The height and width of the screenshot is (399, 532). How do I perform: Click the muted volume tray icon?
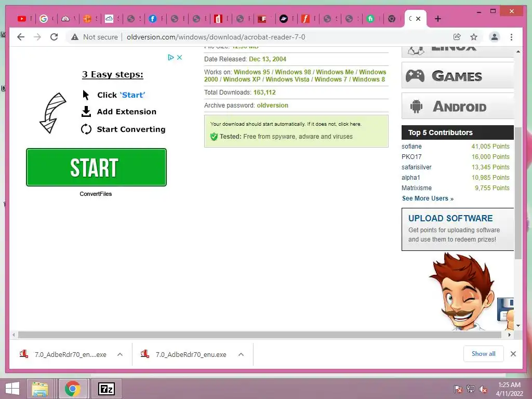pyautogui.click(x=483, y=389)
